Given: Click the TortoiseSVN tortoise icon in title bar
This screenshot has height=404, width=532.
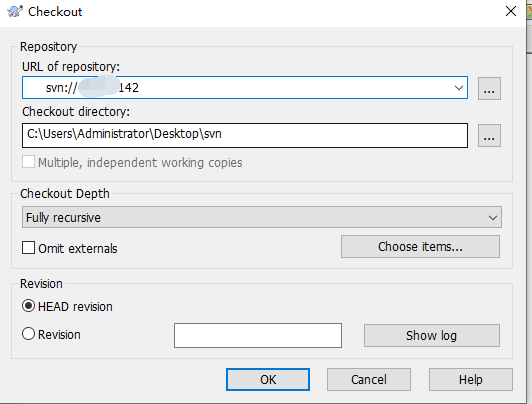Looking at the screenshot, I should 15,12.
